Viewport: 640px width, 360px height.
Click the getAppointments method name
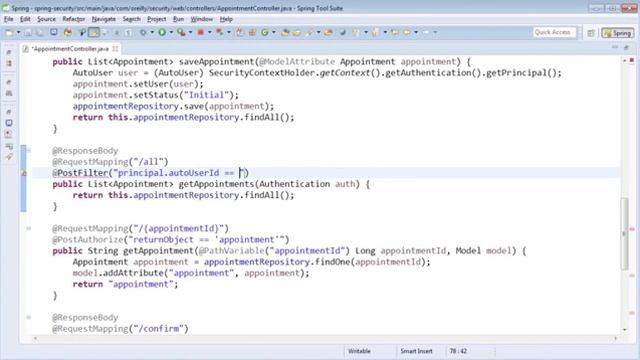[217, 184]
